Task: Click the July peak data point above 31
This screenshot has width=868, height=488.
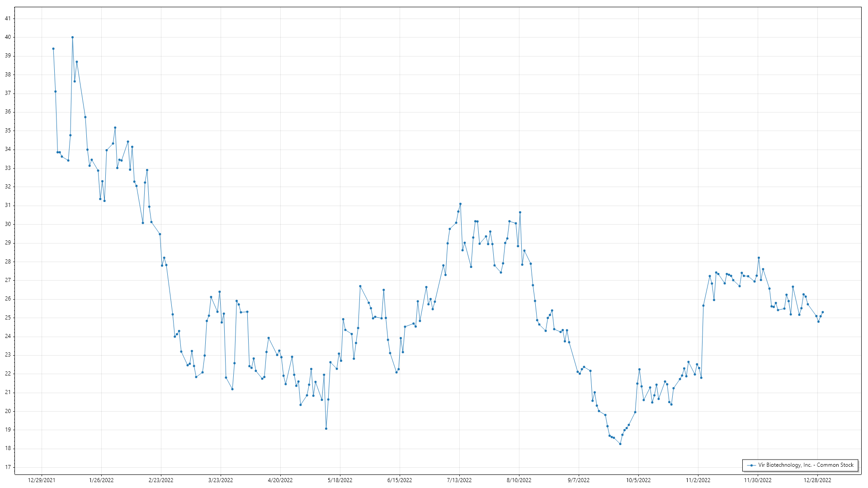Action: (x=460, y=204)
